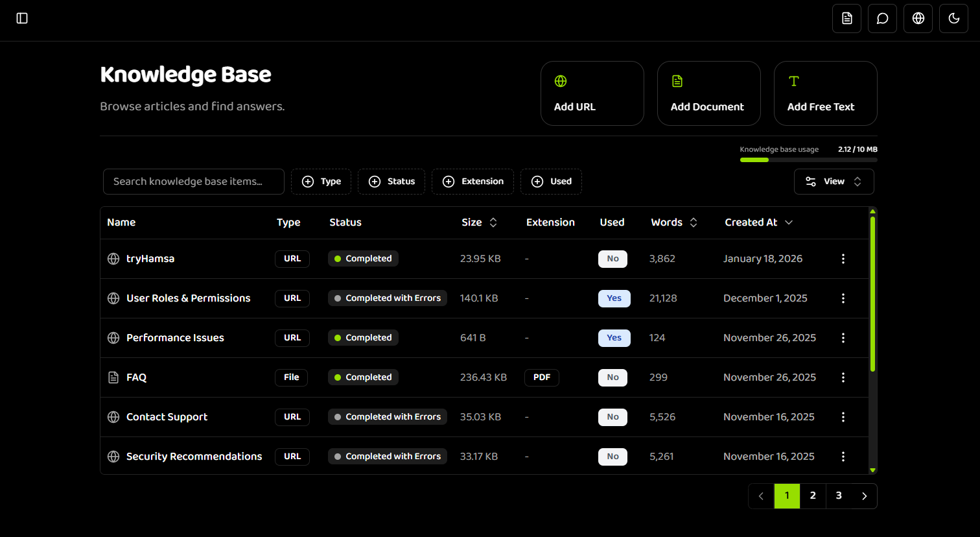The image size is (980, 537).
Task: Open the actions menu for Contact Support
Action: [x=843, y=416]
